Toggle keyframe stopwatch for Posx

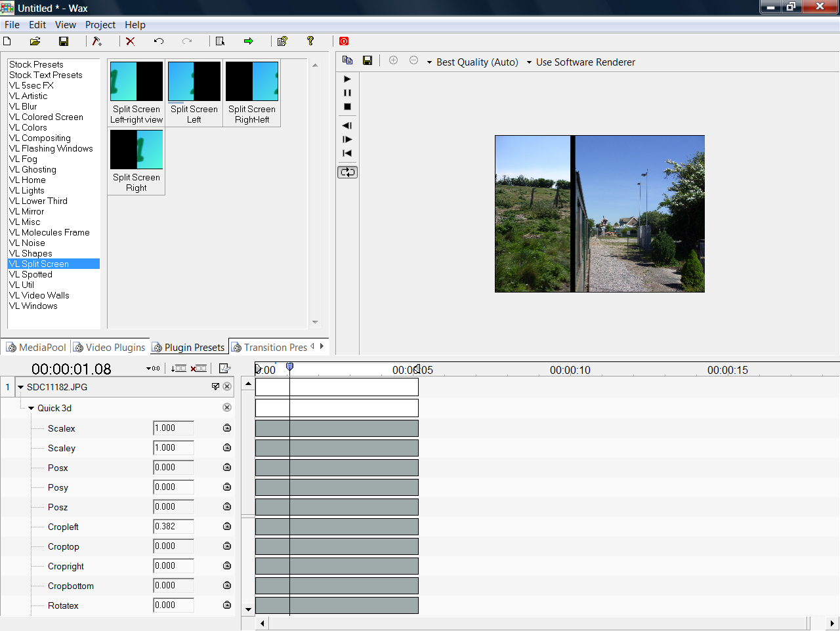pos(227,467)
